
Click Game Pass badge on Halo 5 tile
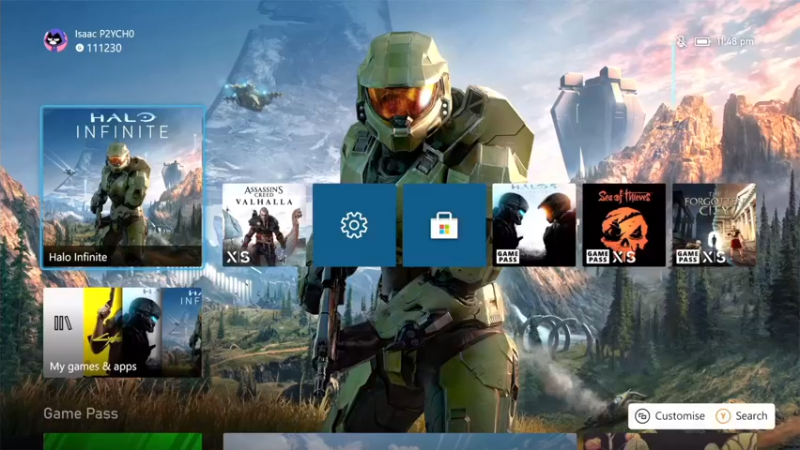[508, 257]
